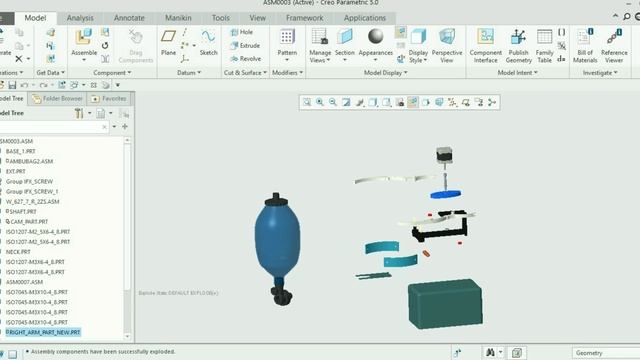This screenshot has height=360, width=640.
Task: Switch to the Analysis tab
Action: point(80,18)
